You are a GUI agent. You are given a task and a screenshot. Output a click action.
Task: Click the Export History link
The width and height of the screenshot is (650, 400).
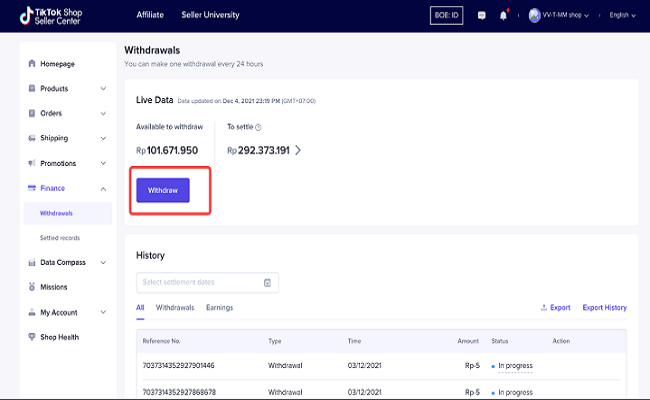[x=604, y=308]
